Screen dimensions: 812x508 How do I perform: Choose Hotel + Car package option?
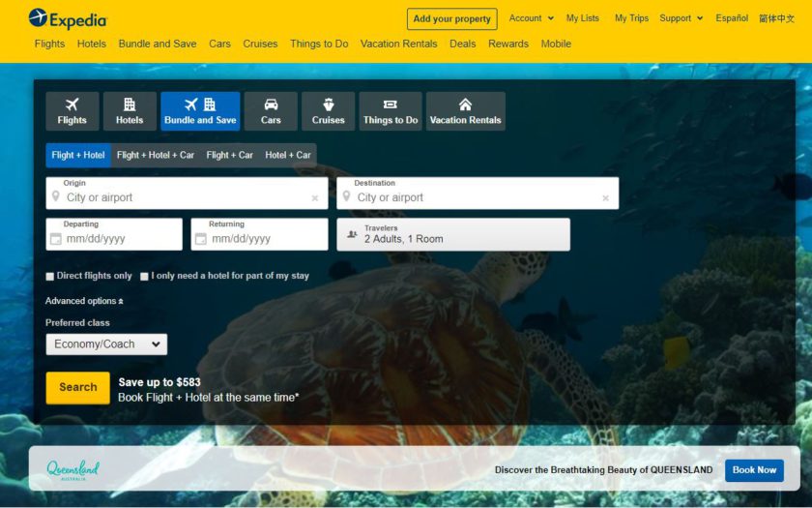click(288, 155)
